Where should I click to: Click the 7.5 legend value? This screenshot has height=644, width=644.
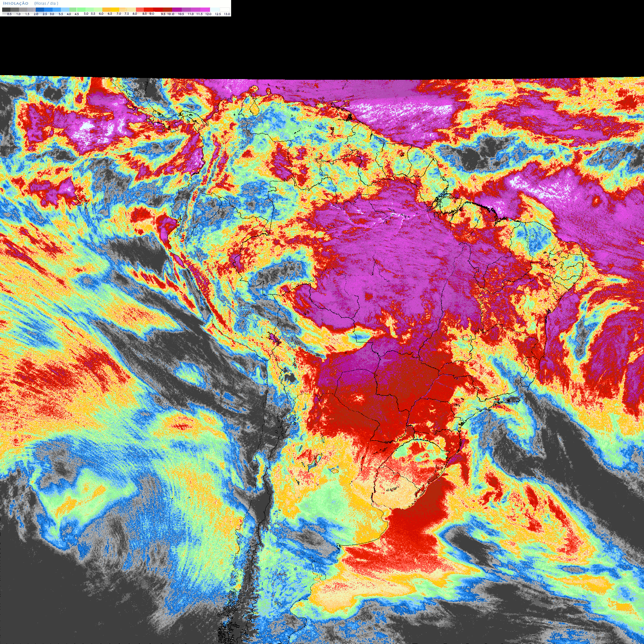click(x=127, y=14)
